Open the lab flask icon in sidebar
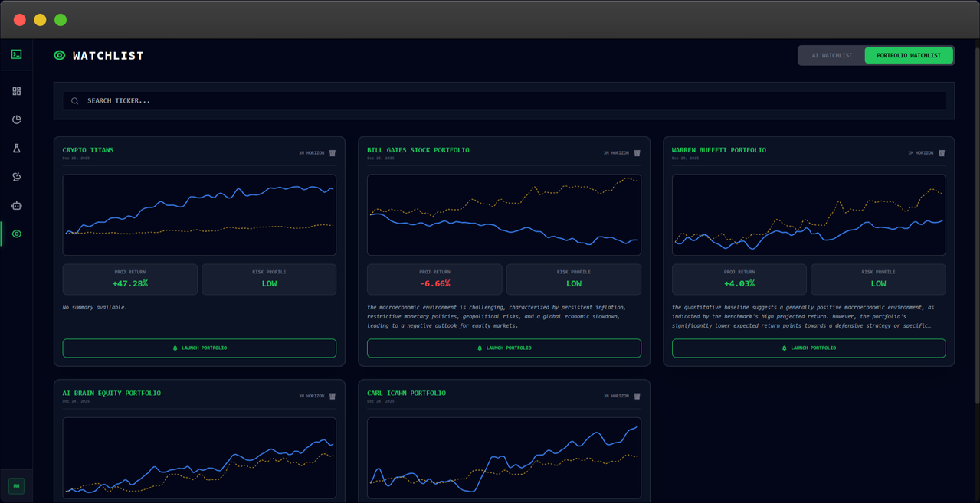980x503 pixels. 16,148
